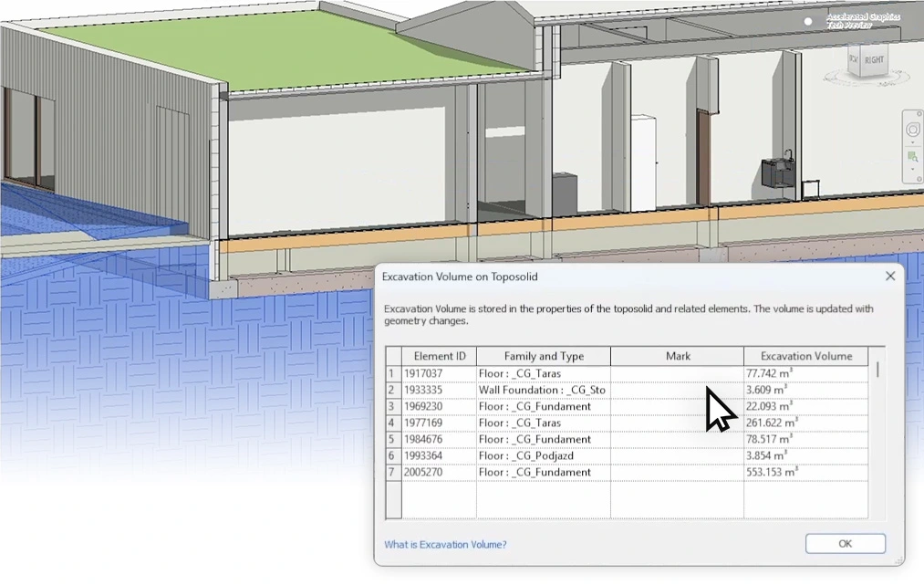
Task: Click the Excavation Volume column header
Action: 805,356
